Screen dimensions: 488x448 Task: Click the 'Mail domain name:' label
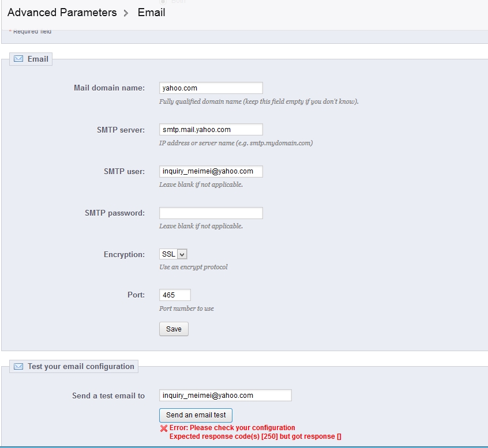[109, 88]
